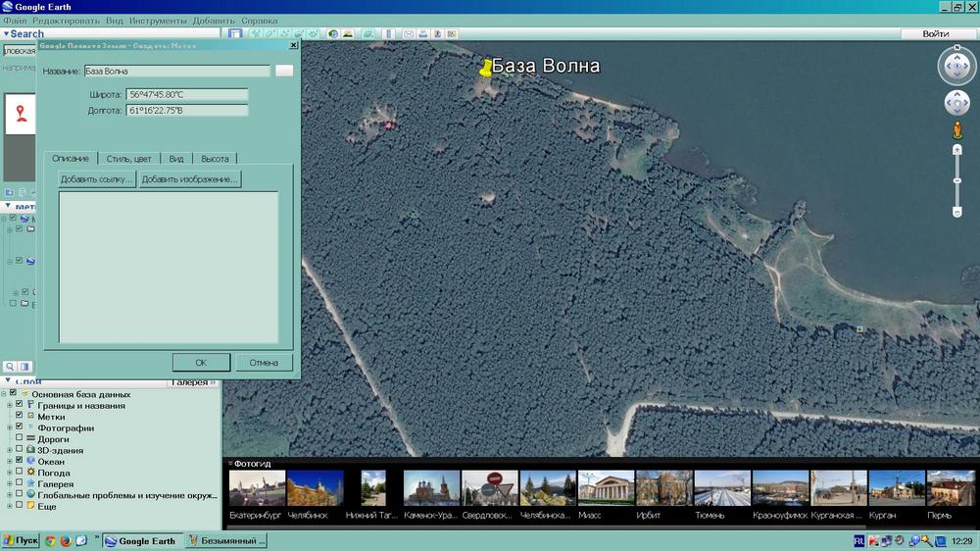
Task: Open Firefox from quick launch
Action: tap(65, 541)
